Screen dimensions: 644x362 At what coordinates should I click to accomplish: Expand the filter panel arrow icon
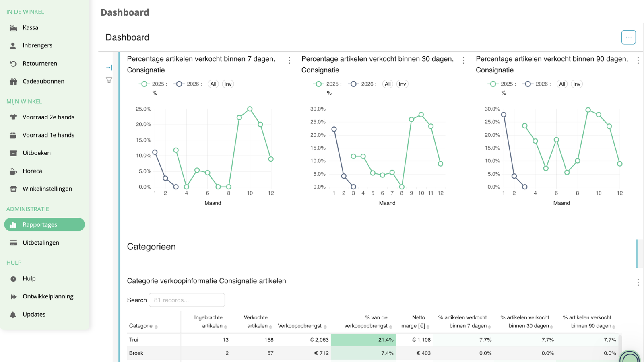tap(109, 68)
